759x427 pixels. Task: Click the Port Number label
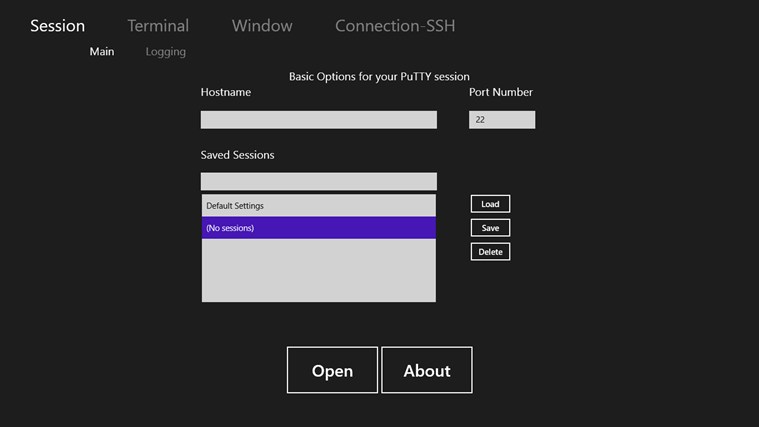tap(501, 92)
